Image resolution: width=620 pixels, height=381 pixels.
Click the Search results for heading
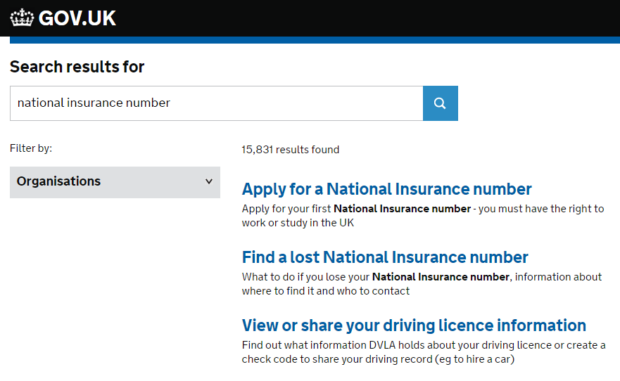[77, 66]
